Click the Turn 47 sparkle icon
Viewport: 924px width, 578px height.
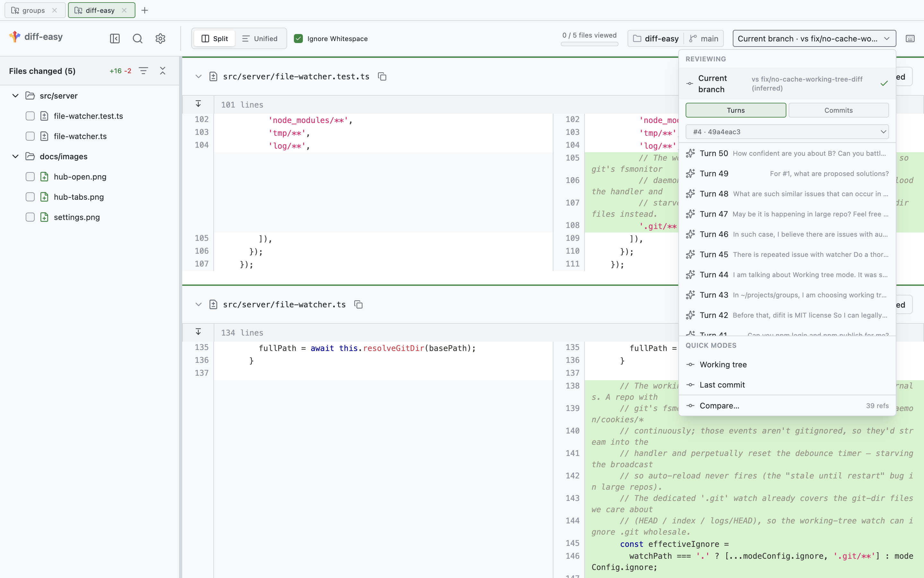[x=690, y=214]
